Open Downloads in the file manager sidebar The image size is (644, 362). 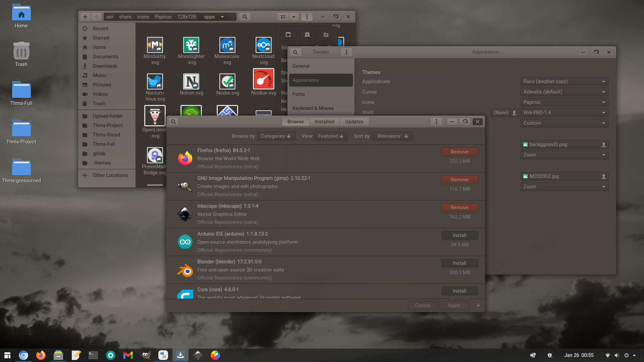pos(107,66)
